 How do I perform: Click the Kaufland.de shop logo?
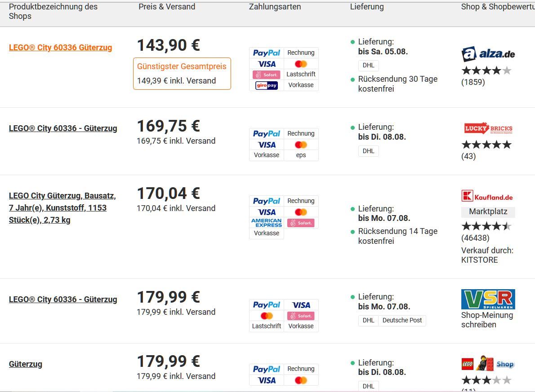(x=487, y=196)
